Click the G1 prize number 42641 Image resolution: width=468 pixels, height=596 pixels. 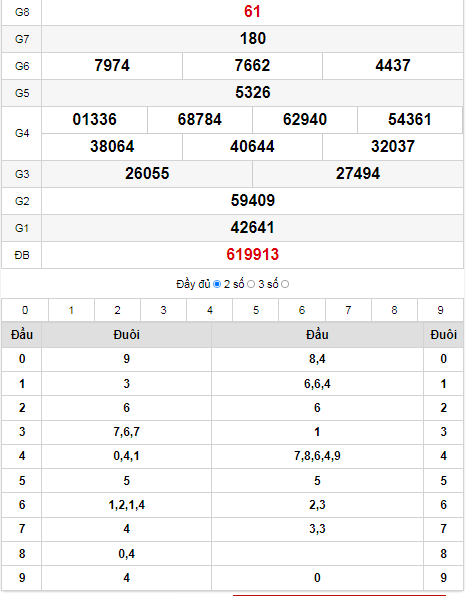(252, 228)
